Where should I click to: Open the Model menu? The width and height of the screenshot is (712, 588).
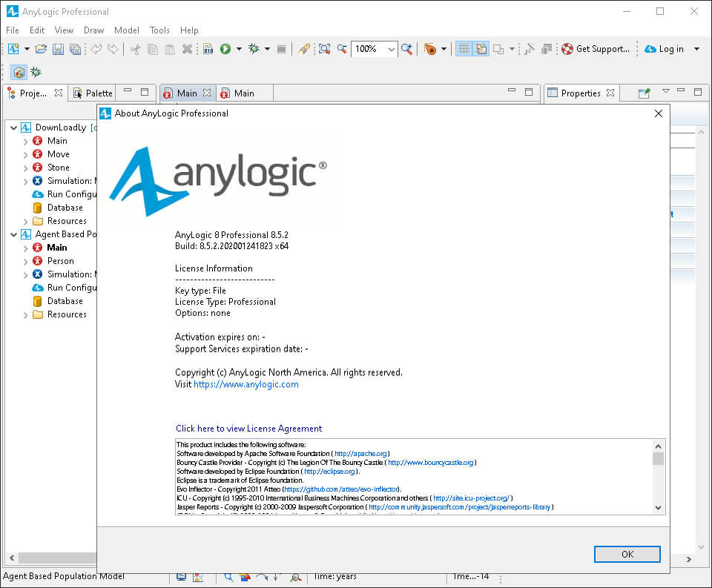(x=127, y=30)
